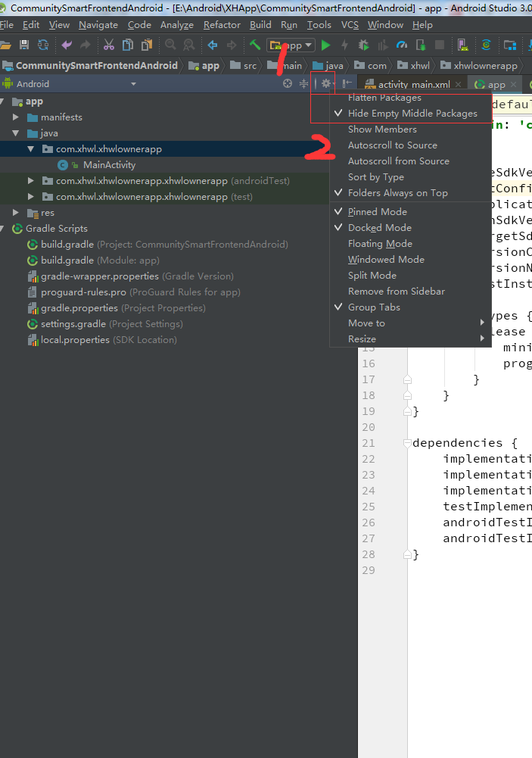Toggle Pinned Mode option
This screenshot has height=758, width=532.
coord(410,212)
